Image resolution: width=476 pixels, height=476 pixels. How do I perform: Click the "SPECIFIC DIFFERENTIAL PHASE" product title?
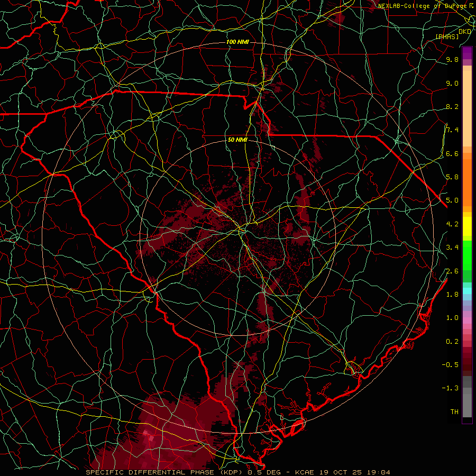151,472
